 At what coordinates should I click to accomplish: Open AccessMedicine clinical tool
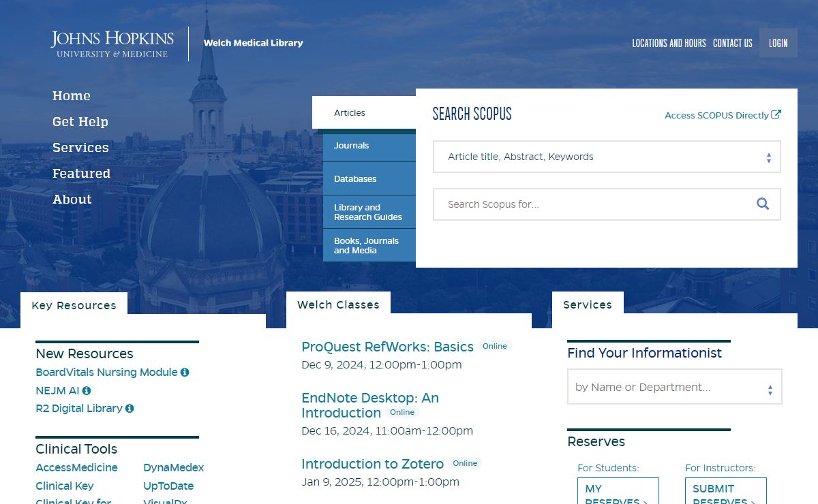click(76, 468)
